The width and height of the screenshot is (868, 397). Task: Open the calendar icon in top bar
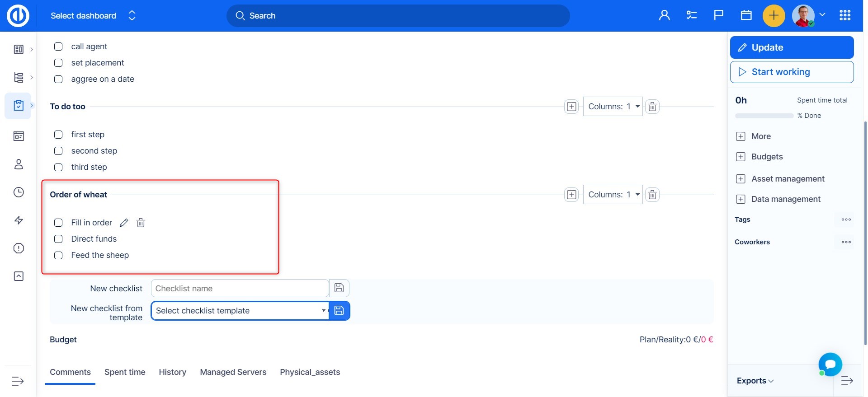pyautogui.click(x=746, y=16)
